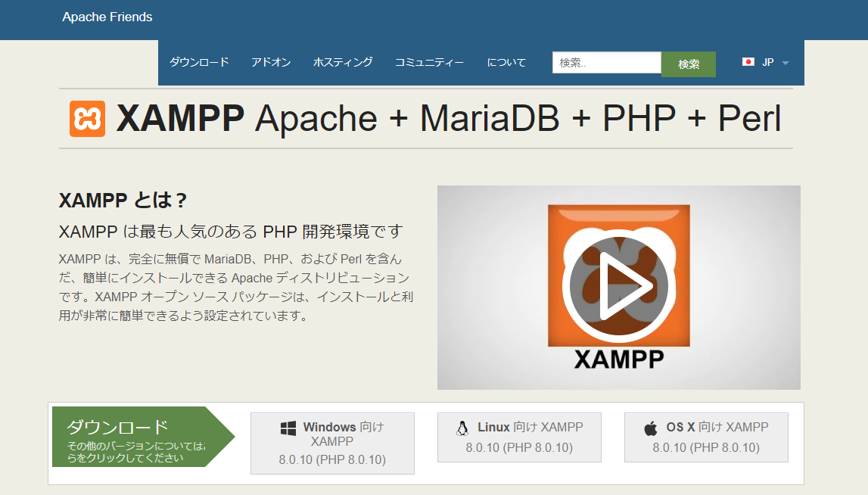868x495 pixels.
Task: Select the magnifying-glass search button area
Action: pos(688,63)
